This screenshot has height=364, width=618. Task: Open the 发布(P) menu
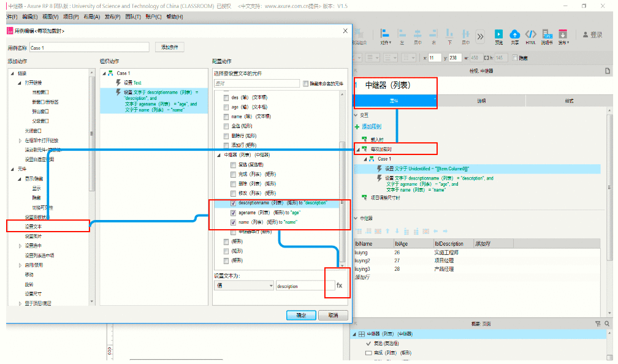tap(112, 17)
